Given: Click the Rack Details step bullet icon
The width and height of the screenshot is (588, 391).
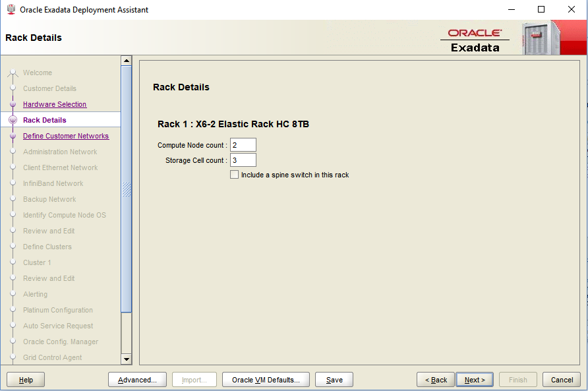Looking at the screenshot, I should point(13,121).
